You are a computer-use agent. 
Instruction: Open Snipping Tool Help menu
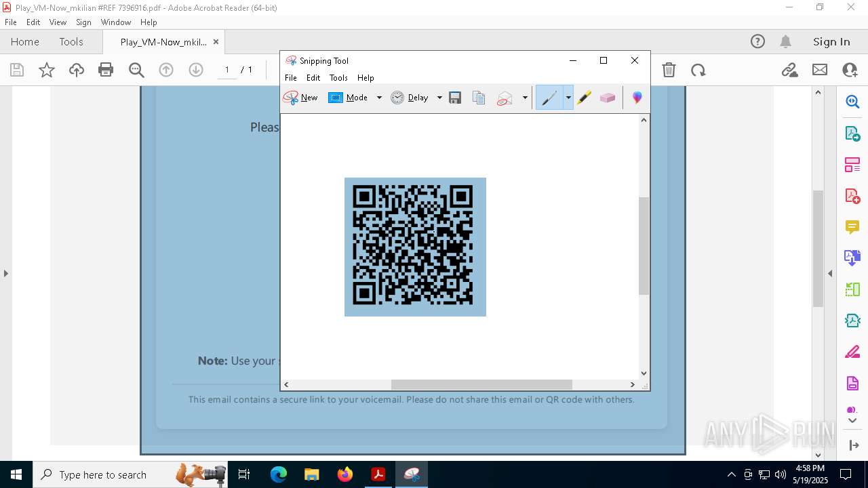[366, 78]
